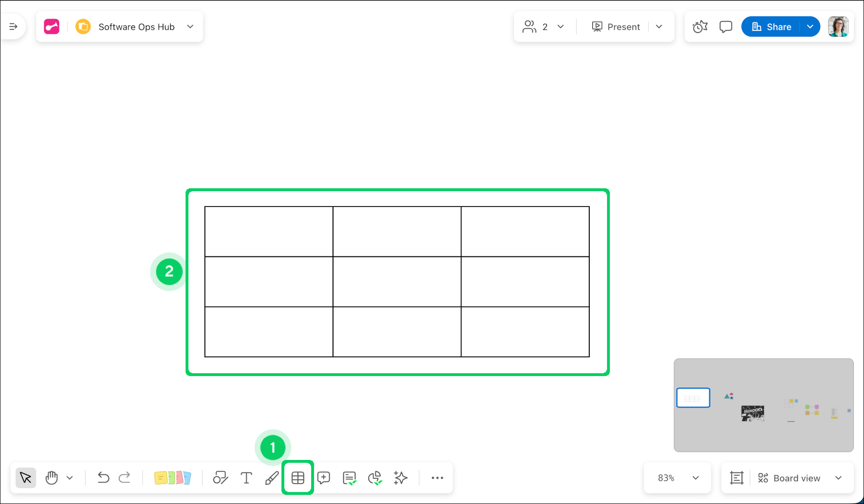The width and height of the screenshot is (864, 504).
Task: Select the text tool
Action: (x=246, y=478)
